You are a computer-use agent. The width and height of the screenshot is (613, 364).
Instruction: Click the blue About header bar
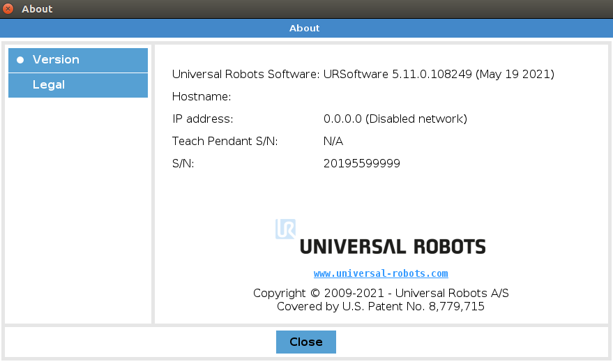[x=307, y=28]
